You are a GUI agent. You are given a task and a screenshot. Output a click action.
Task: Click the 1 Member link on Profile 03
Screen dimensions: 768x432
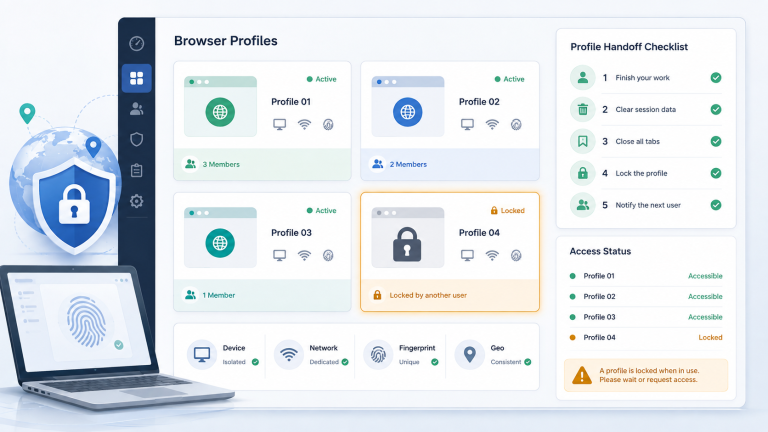218,295
